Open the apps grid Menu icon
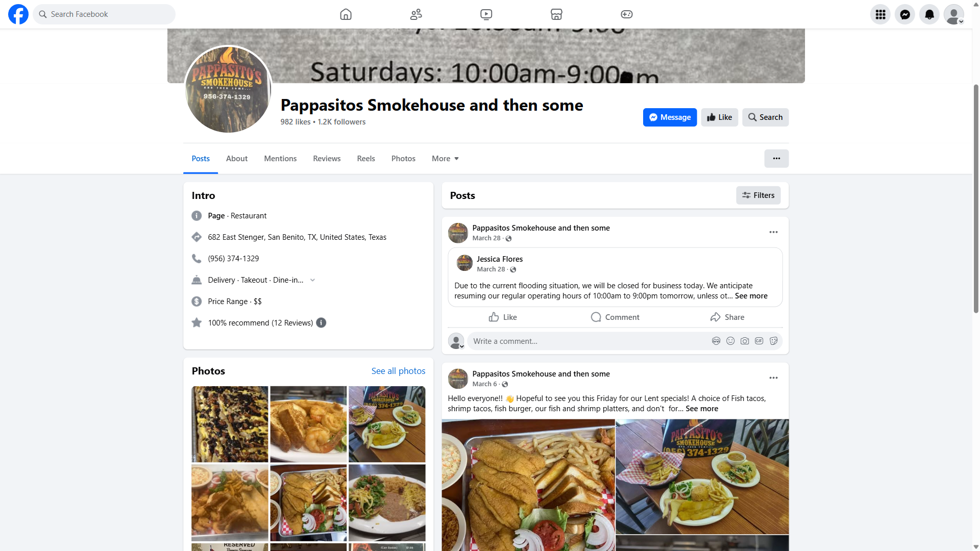Image resolution: width=980 pixels, height=551 pixels. point(880,14)
